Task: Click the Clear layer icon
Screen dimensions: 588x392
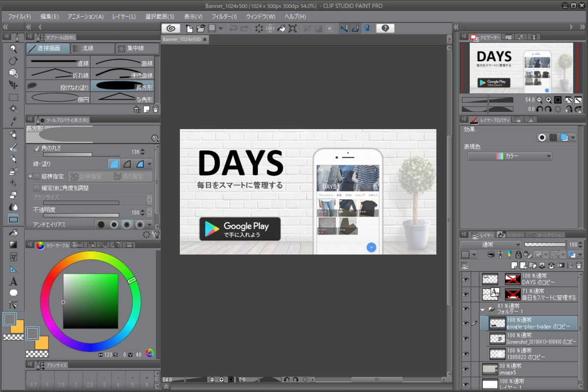Action: (259, 28)
